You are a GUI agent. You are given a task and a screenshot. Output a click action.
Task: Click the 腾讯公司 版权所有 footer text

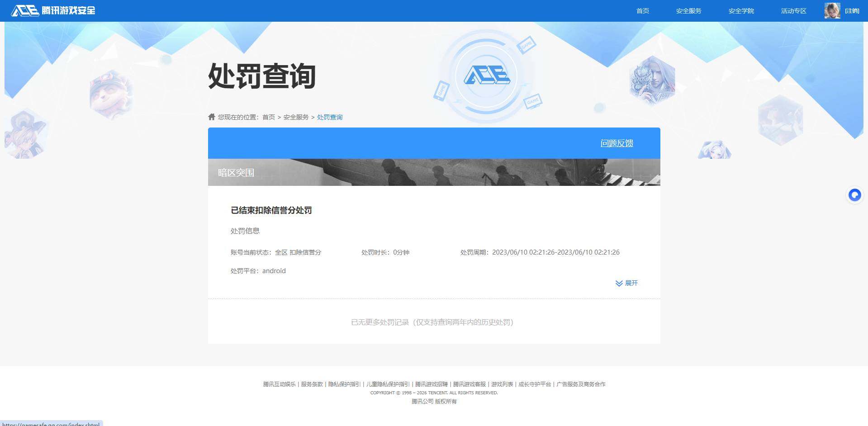[434, 402]
